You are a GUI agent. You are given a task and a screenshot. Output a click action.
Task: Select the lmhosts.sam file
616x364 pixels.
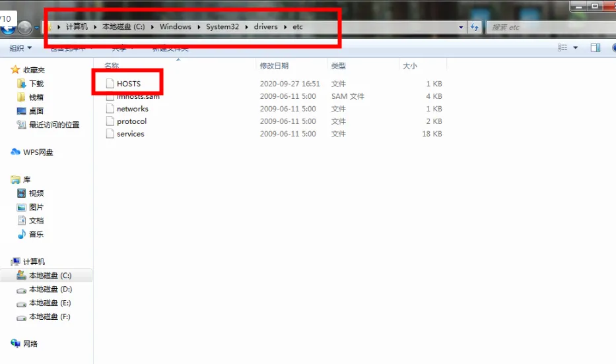click(x=138, y=96)
